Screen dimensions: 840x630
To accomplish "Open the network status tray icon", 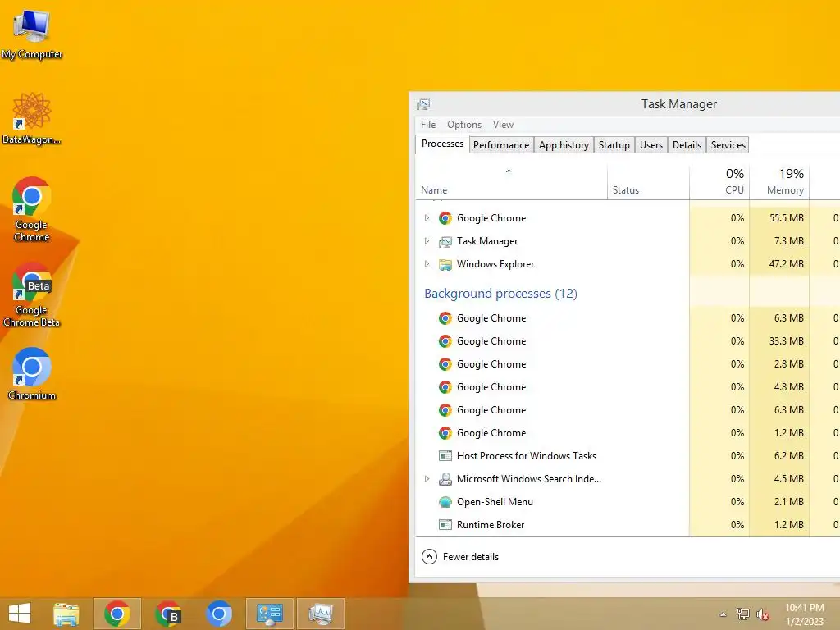I will coord(743,614).
